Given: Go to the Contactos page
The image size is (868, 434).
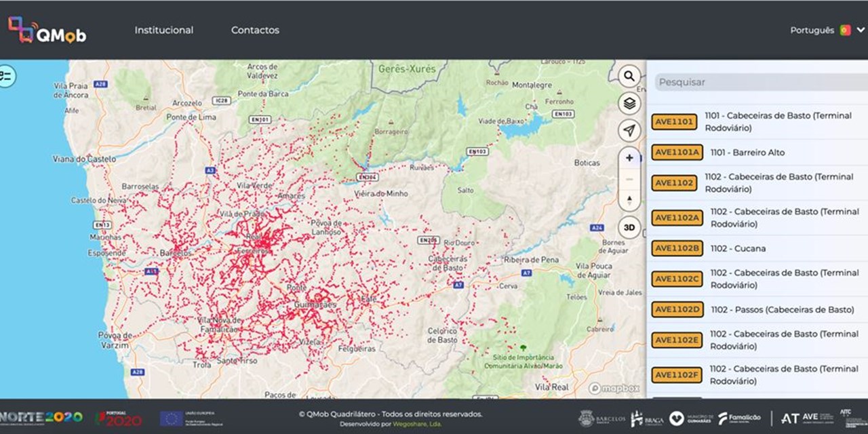Looking at the screenshot, I should tap(255, 31).
